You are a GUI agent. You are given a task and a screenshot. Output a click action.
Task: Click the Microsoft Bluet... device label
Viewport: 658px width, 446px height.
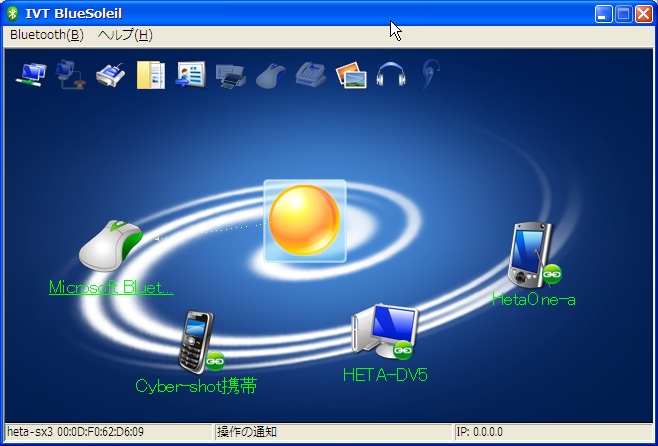click(x=111, y=287)
